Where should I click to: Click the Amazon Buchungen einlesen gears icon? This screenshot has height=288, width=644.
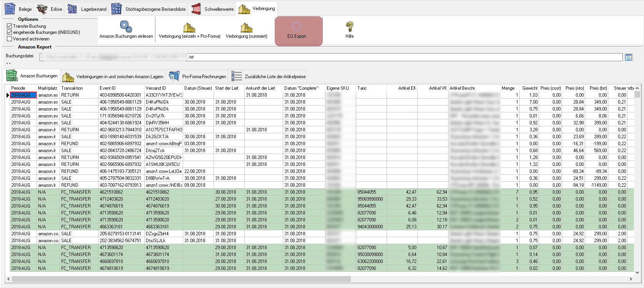tap(126, 27)
